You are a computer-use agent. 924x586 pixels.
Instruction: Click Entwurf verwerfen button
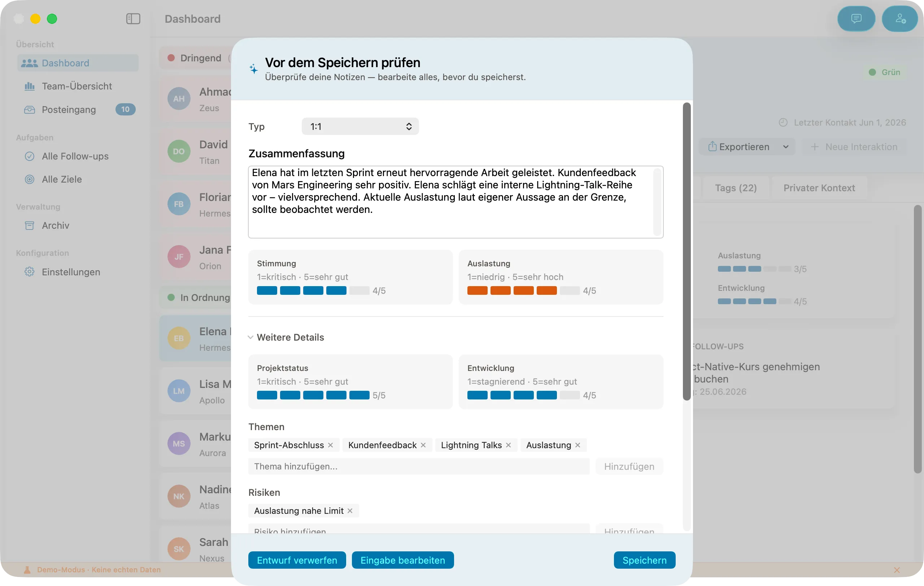tap(297, 560)
